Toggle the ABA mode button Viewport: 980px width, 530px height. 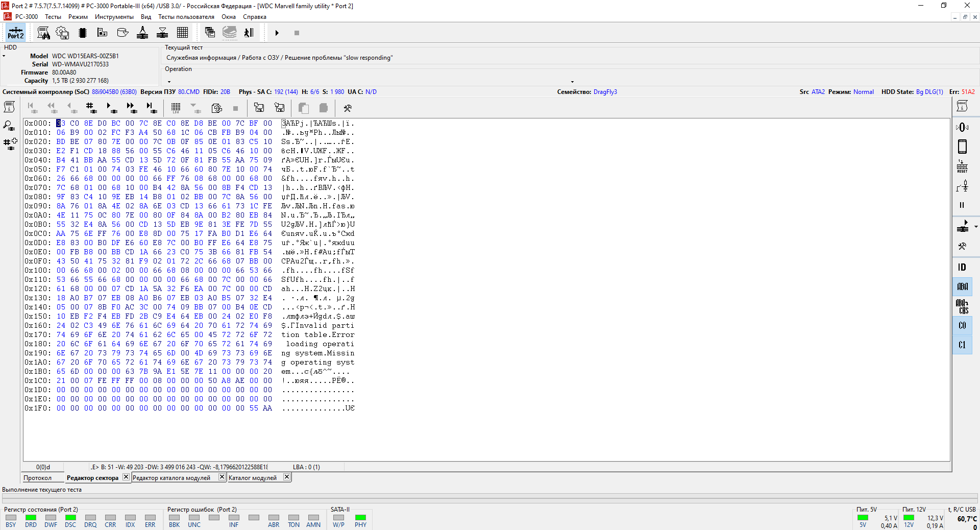(x=962, y=286)
